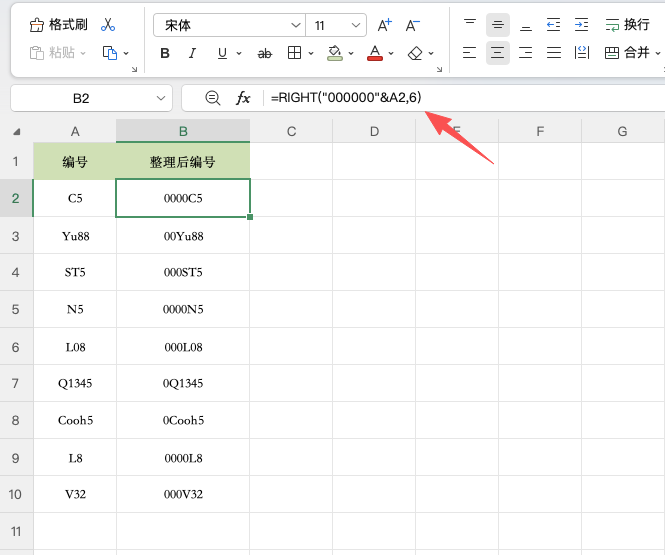The width and height of the screenshot is (665, 555).
Task: Click the increase indent icon
Action: point(581,25)
